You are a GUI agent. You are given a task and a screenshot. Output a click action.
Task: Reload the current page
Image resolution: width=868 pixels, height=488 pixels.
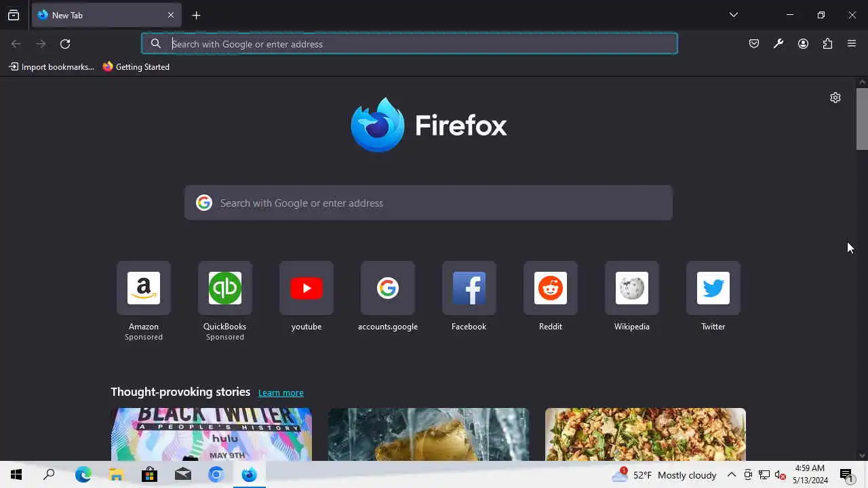[65, 44]
